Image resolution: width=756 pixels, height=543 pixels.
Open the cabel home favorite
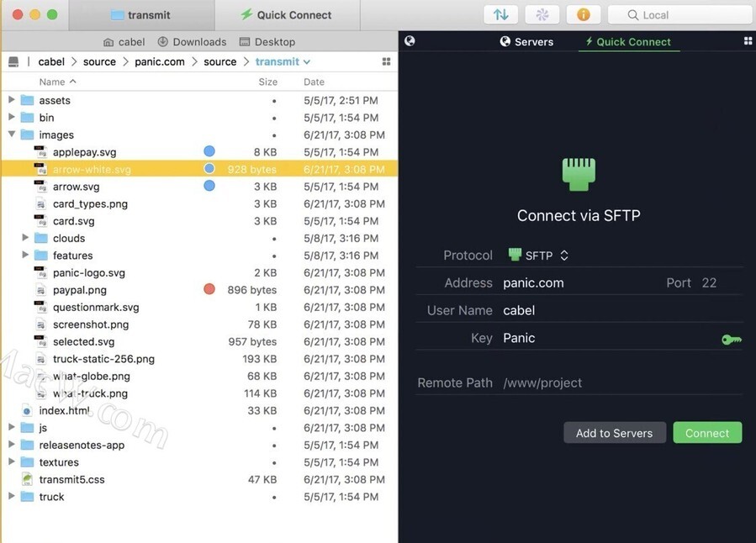pos(124,42)
